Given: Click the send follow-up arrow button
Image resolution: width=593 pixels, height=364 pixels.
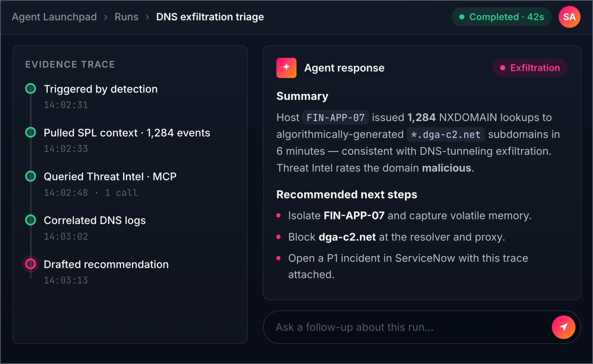Looking at the screenshot, I should tap(563, 327).
